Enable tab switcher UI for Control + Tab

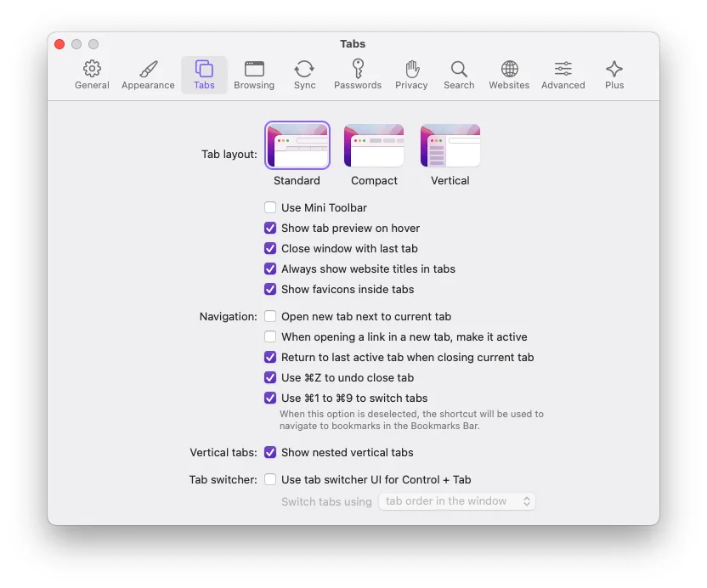(x=270, y=479)
